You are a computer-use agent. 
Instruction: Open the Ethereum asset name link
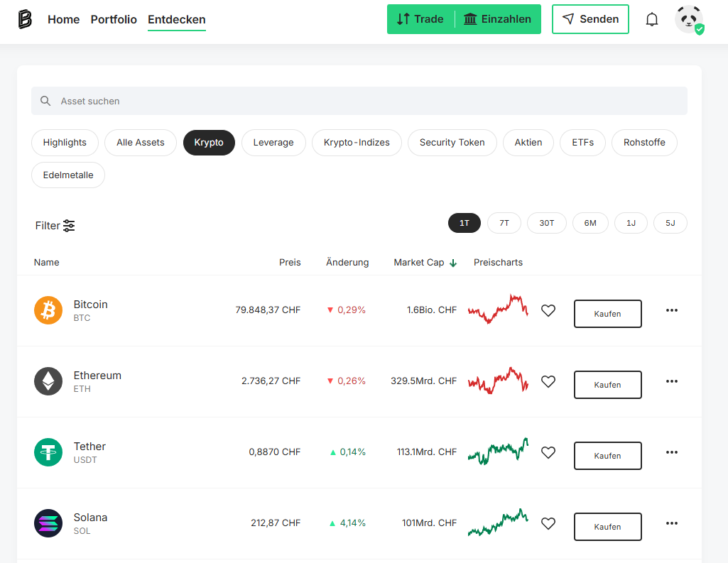point(97,376)
